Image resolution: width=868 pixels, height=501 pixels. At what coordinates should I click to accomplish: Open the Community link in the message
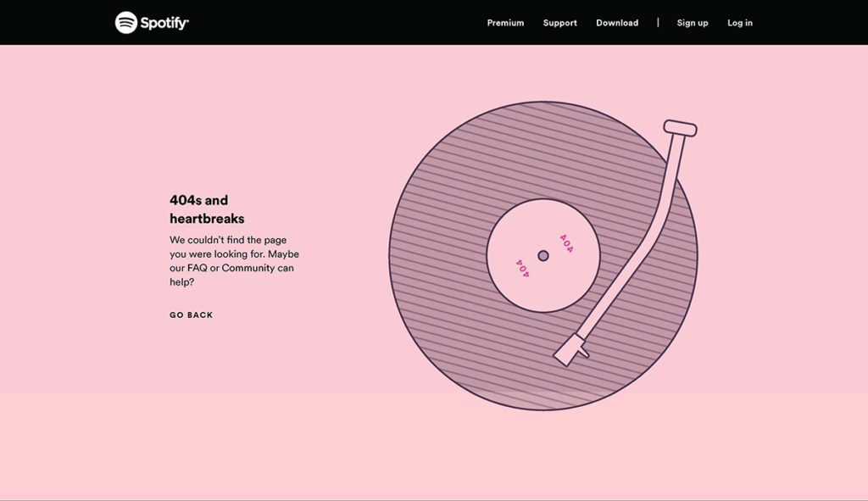coord(248,268)
